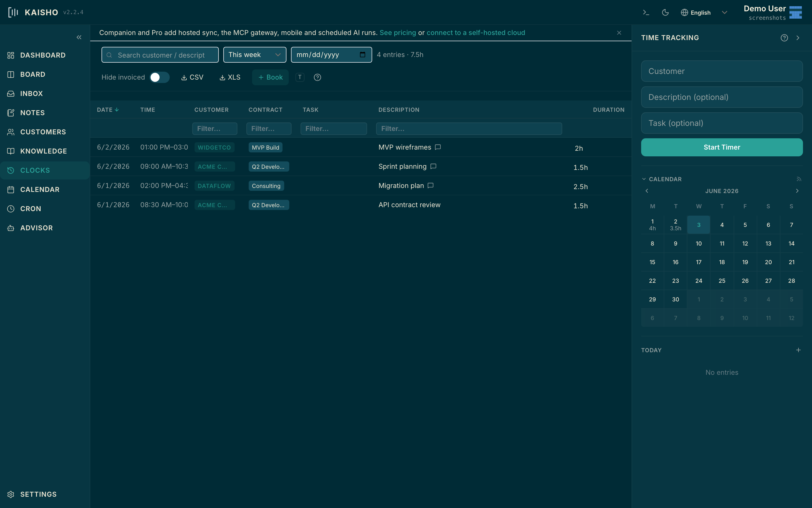This screenshot has width=812, height=508.
Task: Follow connect to a self-hosted cloud link
Action: (476, 32)
